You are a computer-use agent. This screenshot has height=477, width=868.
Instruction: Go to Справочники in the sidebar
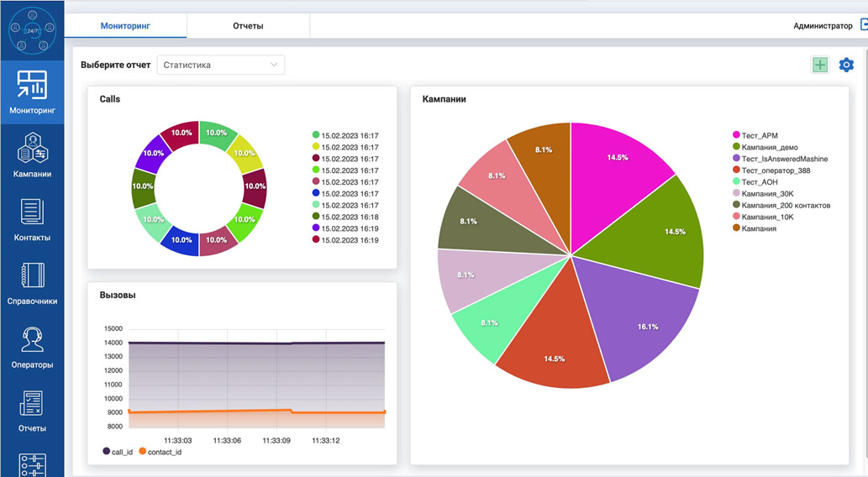pos(32,276)
